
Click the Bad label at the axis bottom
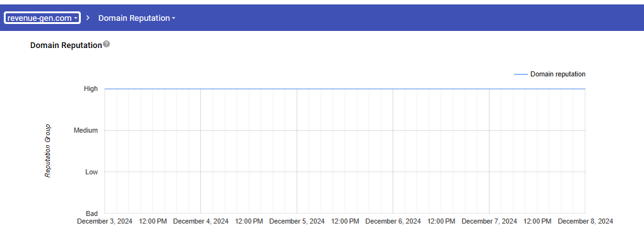tap(92, 213)
